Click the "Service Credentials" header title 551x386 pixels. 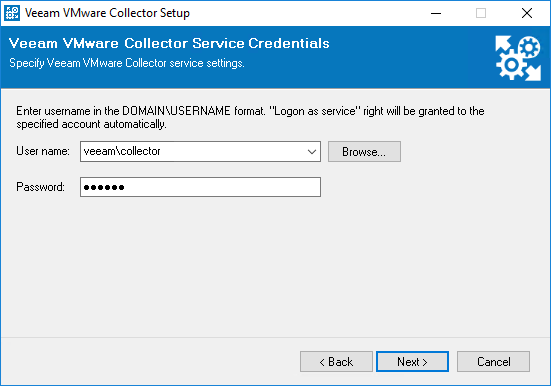coord(261,43)
